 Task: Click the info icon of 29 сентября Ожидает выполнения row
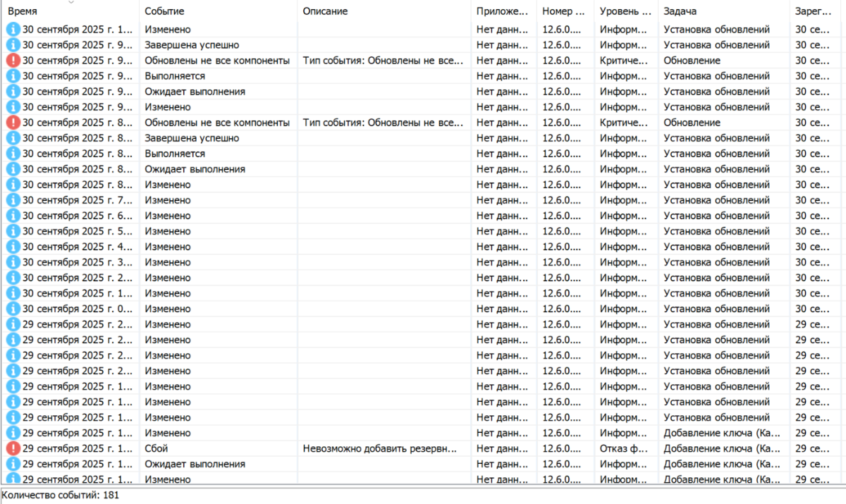click(13, 464)
